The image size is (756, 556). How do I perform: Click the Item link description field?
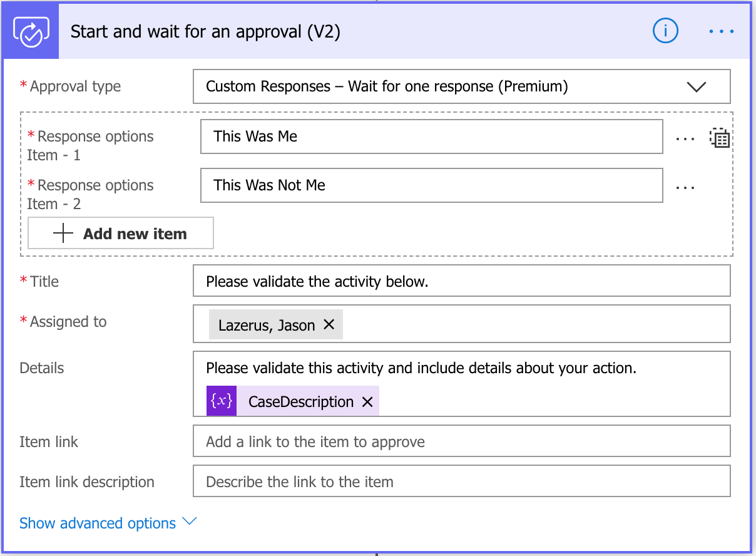[x=461, y=481]
